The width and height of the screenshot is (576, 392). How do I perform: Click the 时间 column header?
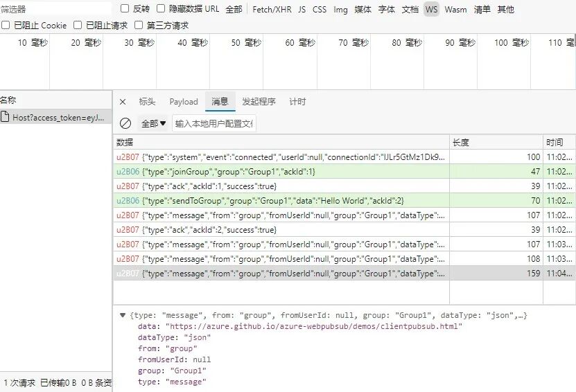click(559, 142)
